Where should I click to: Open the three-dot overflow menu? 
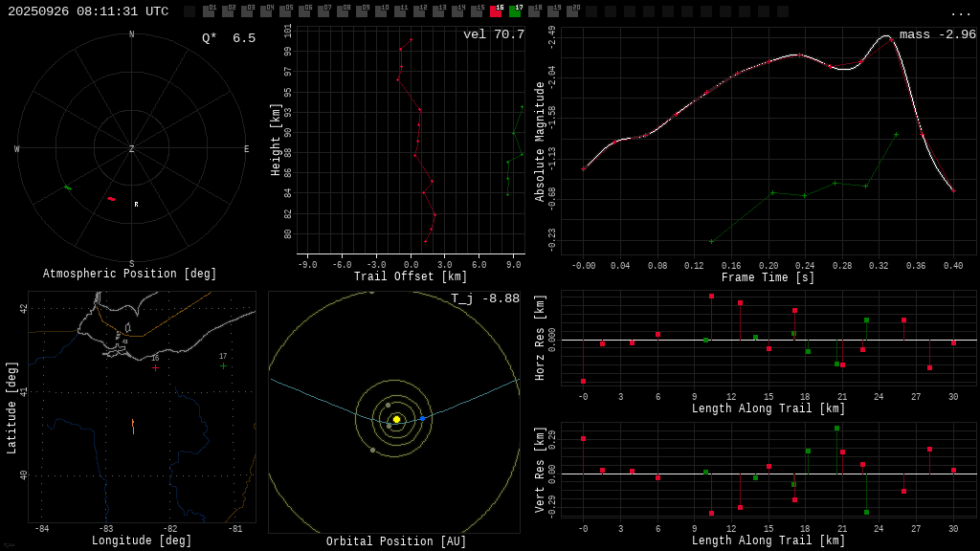coord(960,13)
